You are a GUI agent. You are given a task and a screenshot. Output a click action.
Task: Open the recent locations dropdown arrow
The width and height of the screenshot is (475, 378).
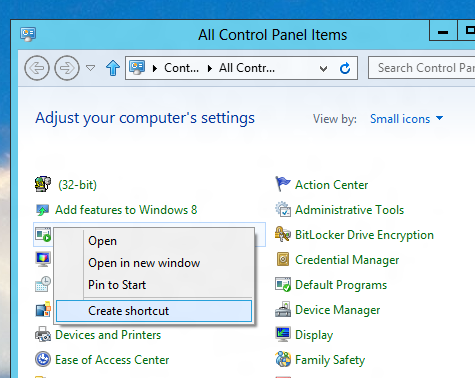tap(90, 68)
